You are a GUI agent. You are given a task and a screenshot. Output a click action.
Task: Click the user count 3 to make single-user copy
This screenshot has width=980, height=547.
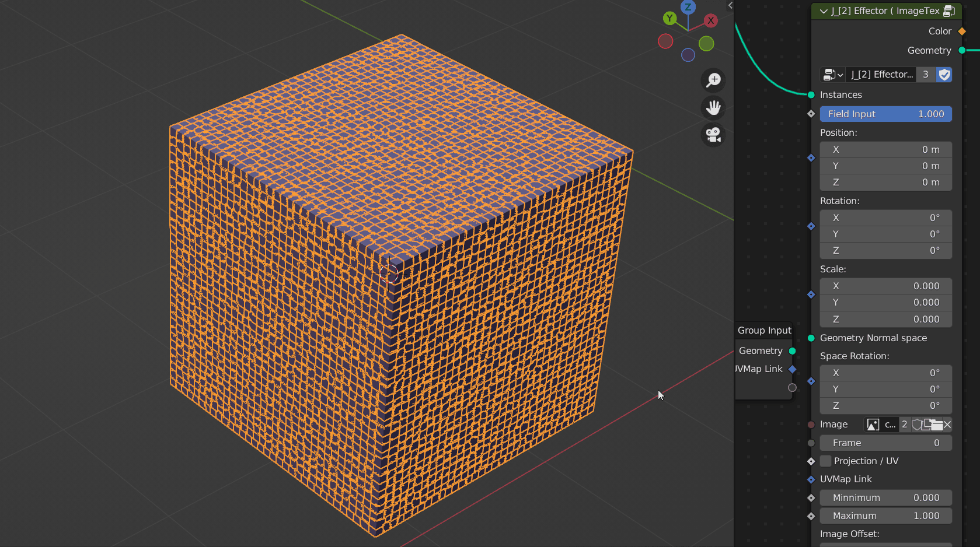tap(925, 75)
